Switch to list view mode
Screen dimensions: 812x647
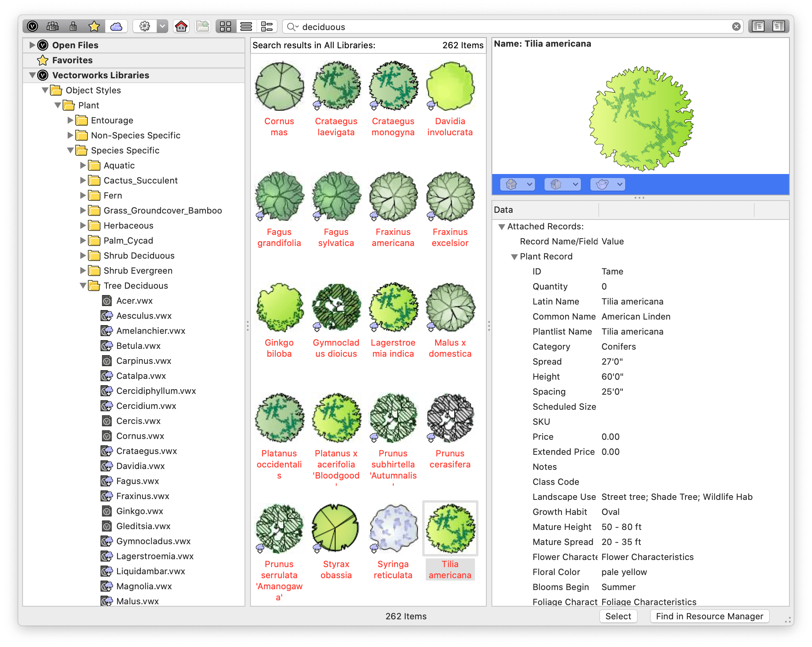[246, 26]
